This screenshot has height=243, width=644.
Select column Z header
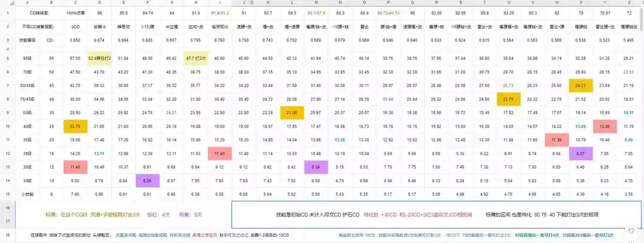click(x=629, y=3)
